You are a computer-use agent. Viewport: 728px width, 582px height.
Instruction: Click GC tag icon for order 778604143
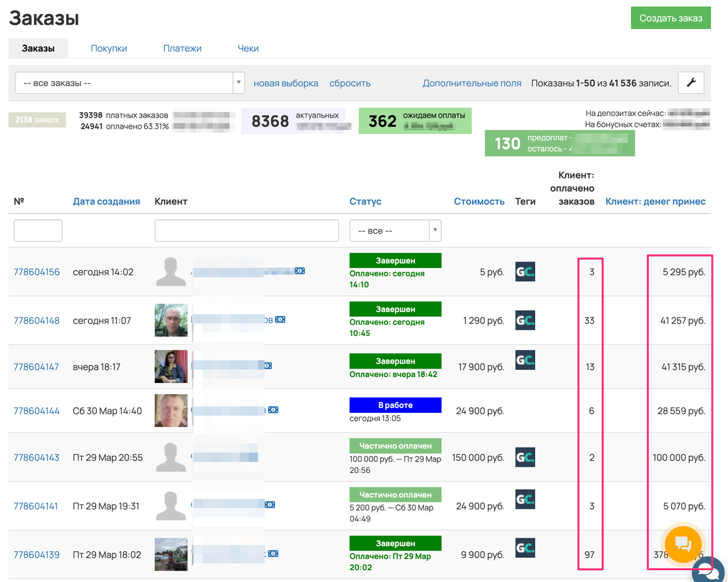point(525,457)
